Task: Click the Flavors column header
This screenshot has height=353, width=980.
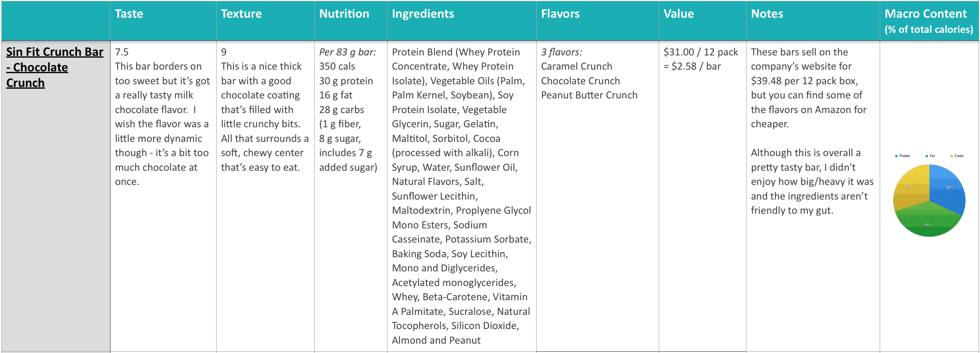Action: point(560,14)
